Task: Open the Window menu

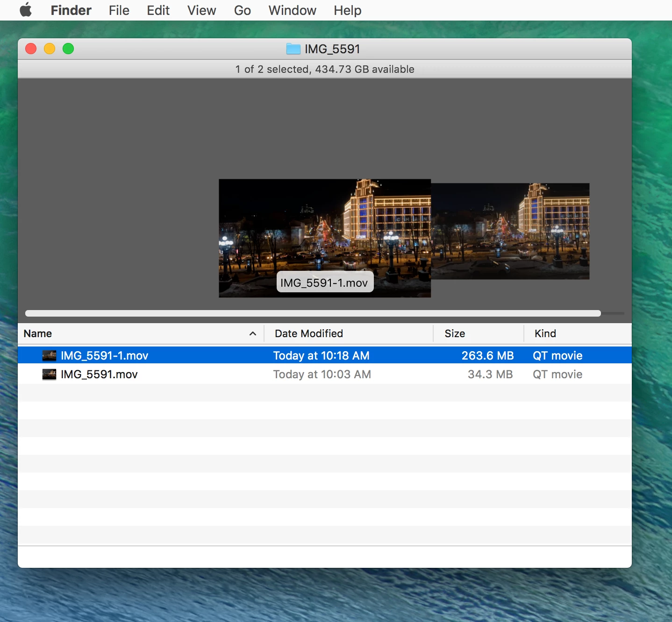Action: point(293,10)
